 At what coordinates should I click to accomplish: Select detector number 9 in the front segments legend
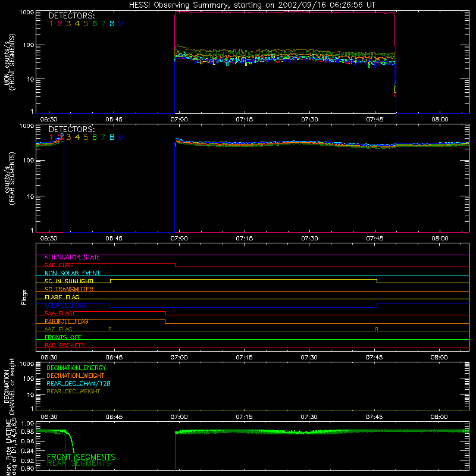coord(121,24)
